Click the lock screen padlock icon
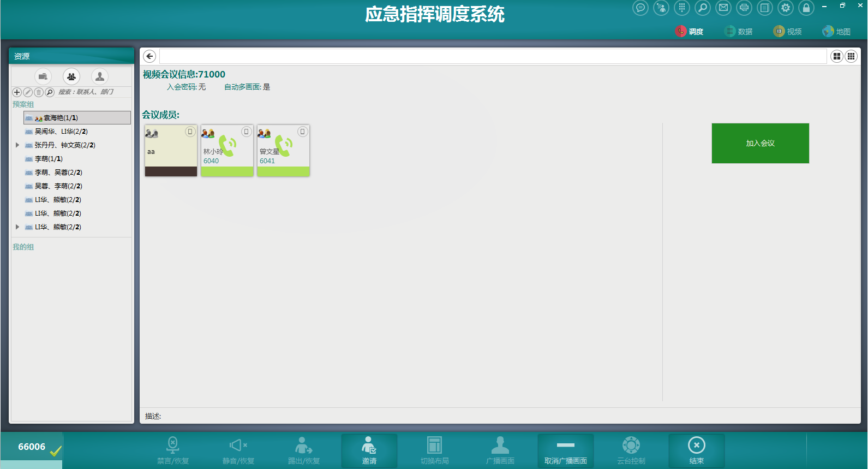This screenshot has height=469, width=868. 806,8
